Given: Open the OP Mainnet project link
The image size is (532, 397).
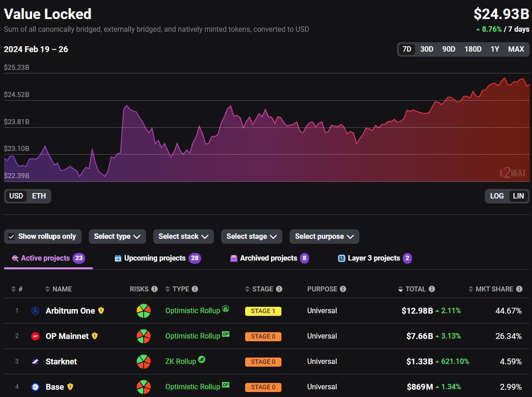Looking at the screenshot, I should click(x=67, y=336).
